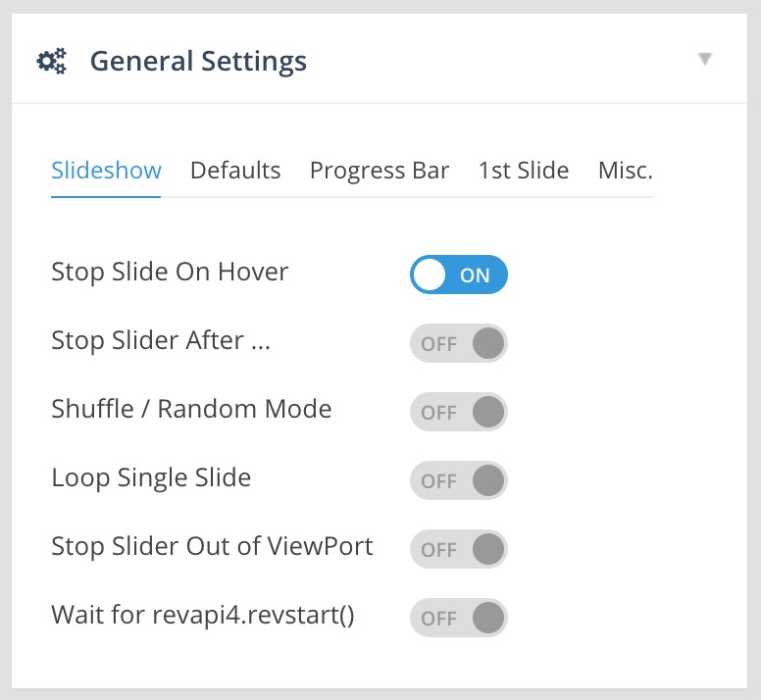
Task: Toggle Stop Slider Out of ViewPort
Action: click(x=459, y=549)
